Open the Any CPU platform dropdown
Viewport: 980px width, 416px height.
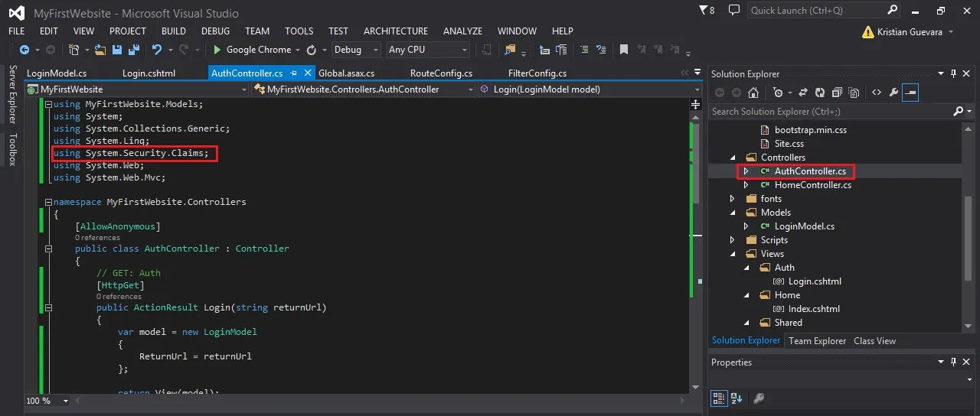coord(428,50)
